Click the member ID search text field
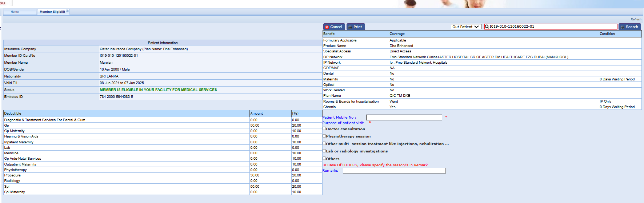Image resolution: width=644 pixels, height=203 pixels. coord(553,27)
